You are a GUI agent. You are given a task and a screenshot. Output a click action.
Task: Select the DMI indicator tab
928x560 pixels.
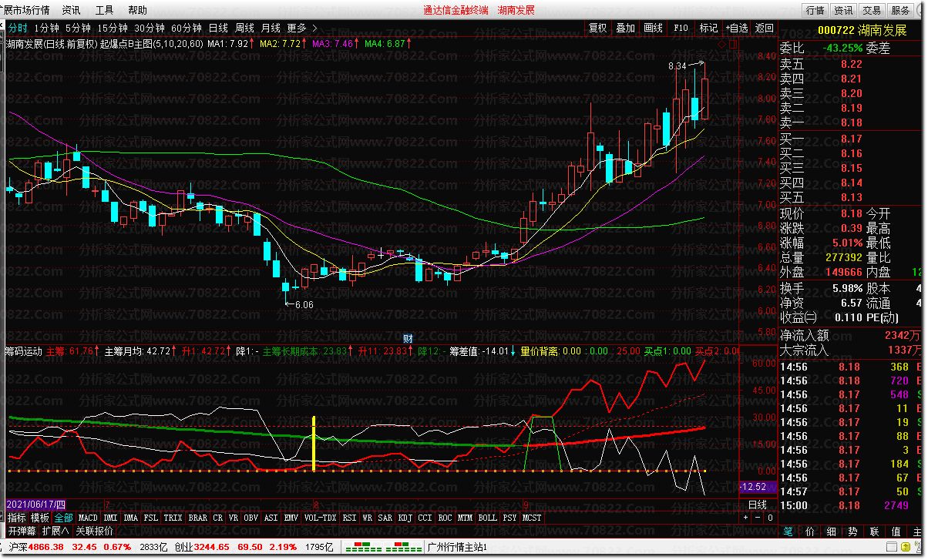click(110, 518)
